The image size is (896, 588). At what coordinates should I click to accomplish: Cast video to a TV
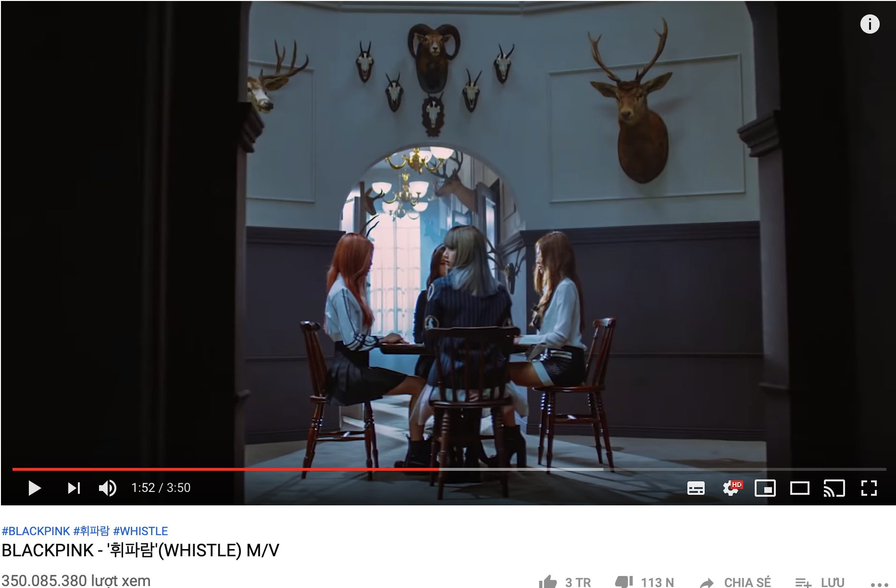coord(834,488)
